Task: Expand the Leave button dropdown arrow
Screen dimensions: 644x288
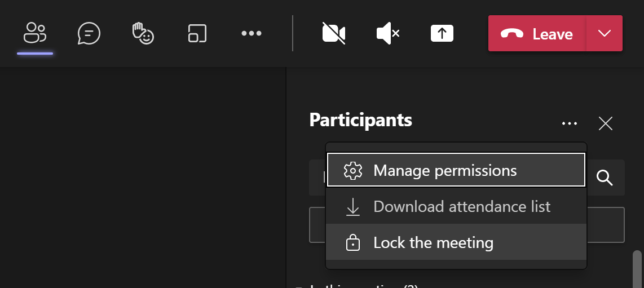Action: tap(605, 34)
